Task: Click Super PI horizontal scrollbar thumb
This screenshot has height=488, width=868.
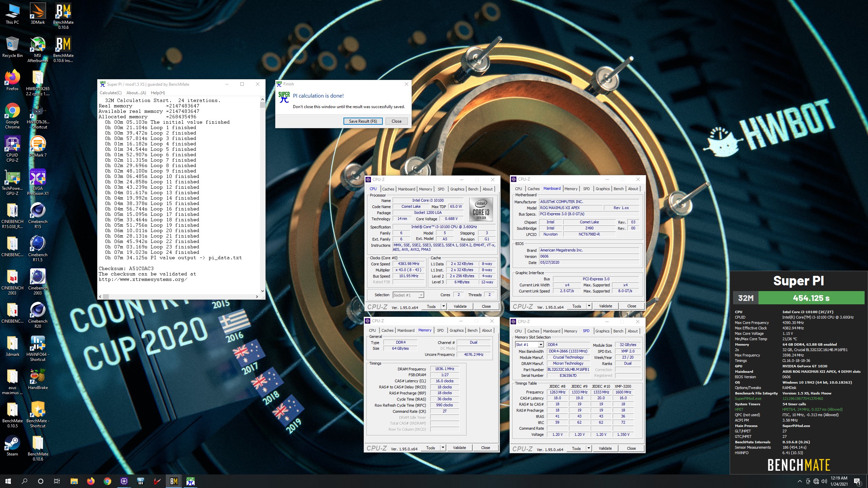Action: [106, 297]
